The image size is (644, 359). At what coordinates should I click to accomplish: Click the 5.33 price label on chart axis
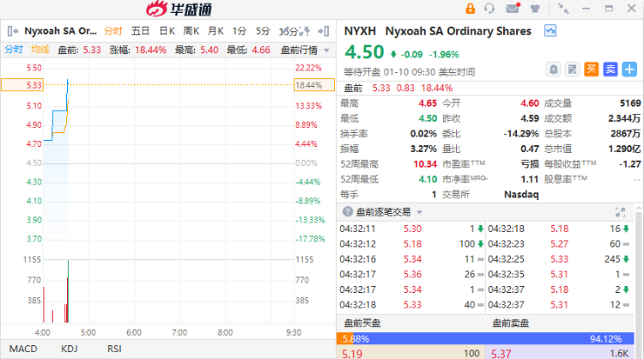pyautogui.click(x=22, y=85)
